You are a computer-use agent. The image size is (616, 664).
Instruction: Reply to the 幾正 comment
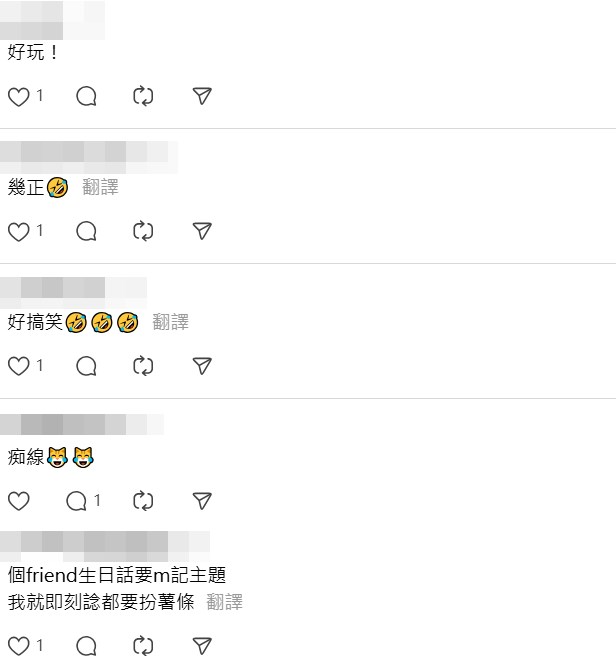click(x=86, y=232)
